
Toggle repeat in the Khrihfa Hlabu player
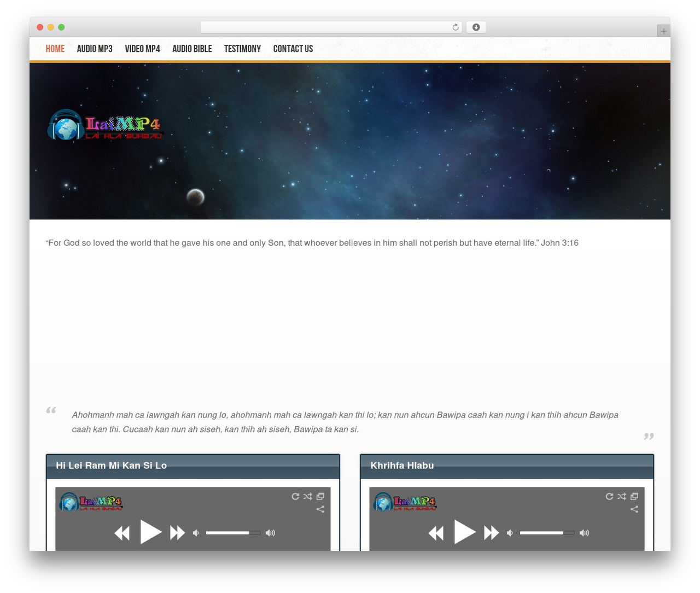click(609, 496)
